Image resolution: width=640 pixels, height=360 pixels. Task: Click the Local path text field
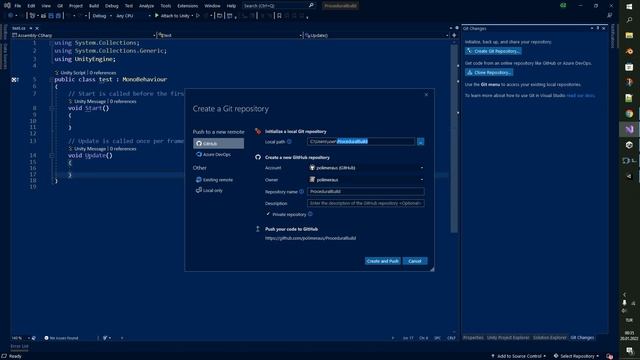361,142
